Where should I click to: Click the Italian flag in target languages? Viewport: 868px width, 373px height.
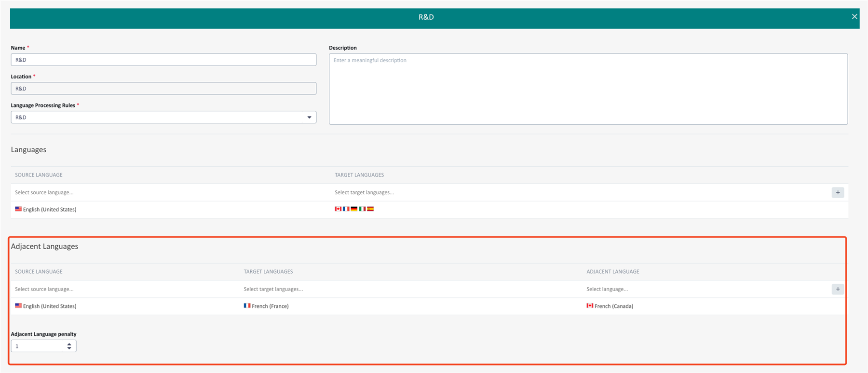362,209
